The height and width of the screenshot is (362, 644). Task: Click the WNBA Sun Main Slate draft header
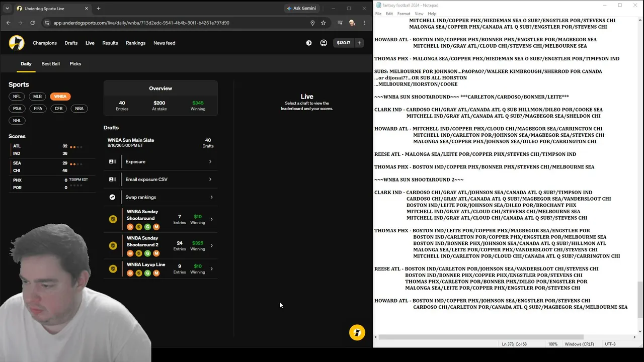tap(160, 143)
